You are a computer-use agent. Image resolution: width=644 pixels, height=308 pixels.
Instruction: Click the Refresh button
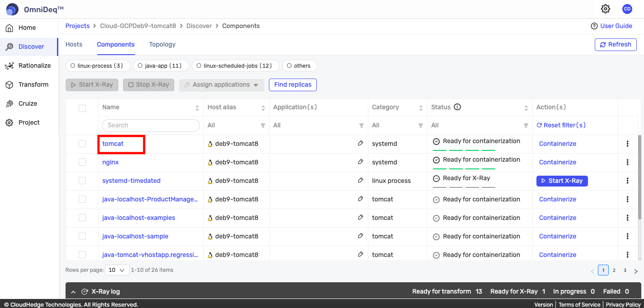616,45
